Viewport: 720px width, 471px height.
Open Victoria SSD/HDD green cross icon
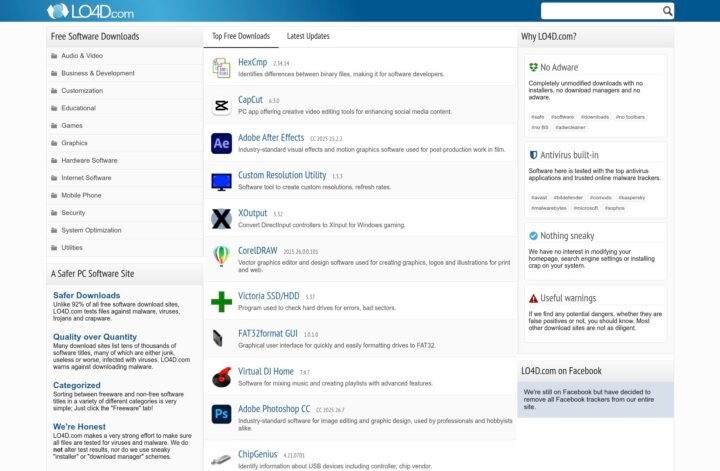point(221,302)
